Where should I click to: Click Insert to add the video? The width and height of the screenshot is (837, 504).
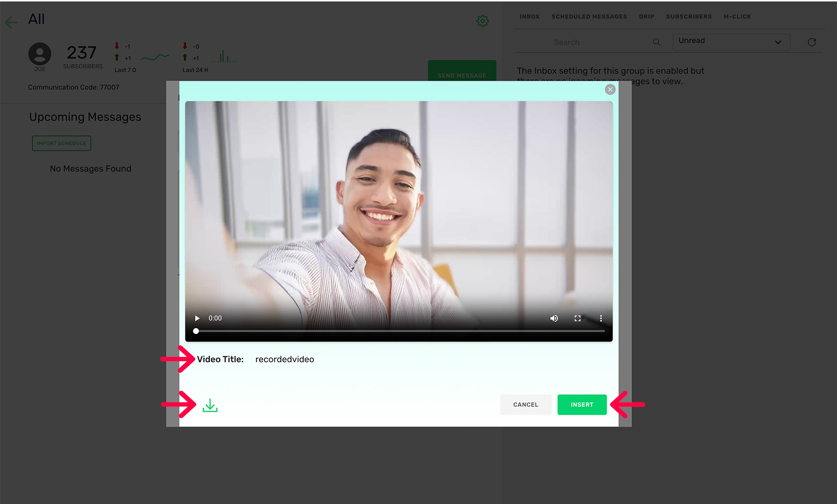click(582, 404)
